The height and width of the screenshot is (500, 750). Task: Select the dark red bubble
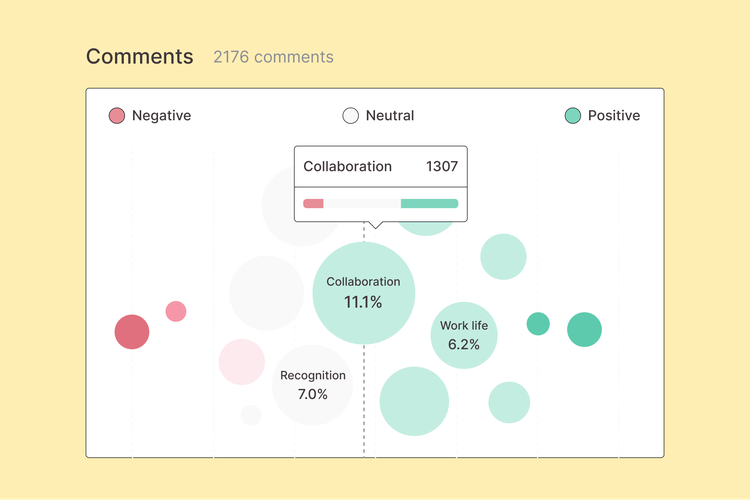click(x=132, y=332)
